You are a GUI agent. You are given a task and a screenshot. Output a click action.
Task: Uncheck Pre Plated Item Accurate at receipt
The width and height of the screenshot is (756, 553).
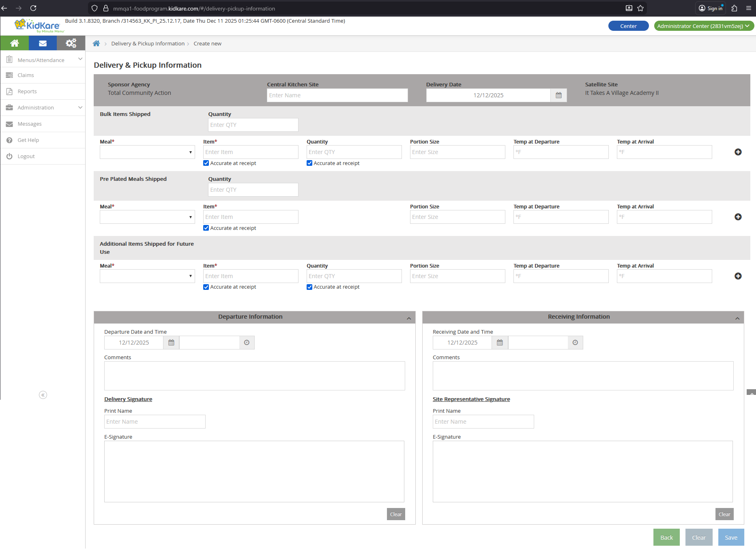click(206, 228)
